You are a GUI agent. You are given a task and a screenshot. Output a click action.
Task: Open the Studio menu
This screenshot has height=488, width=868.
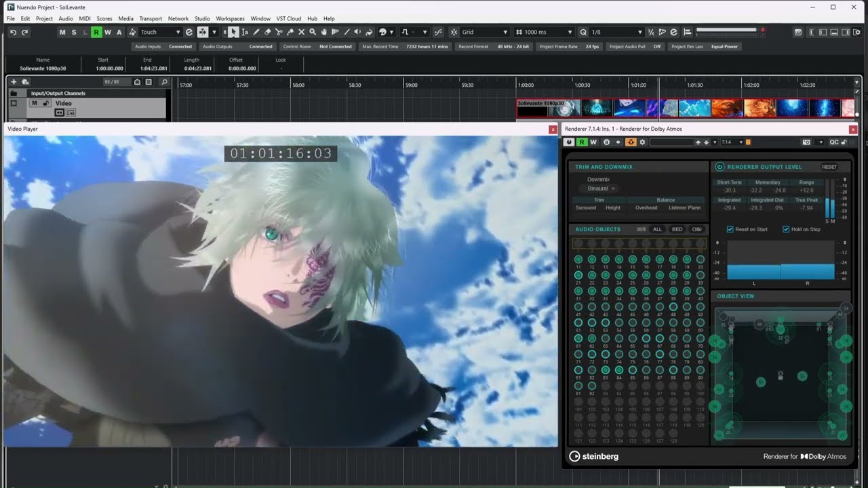click(x=202, y=18)
